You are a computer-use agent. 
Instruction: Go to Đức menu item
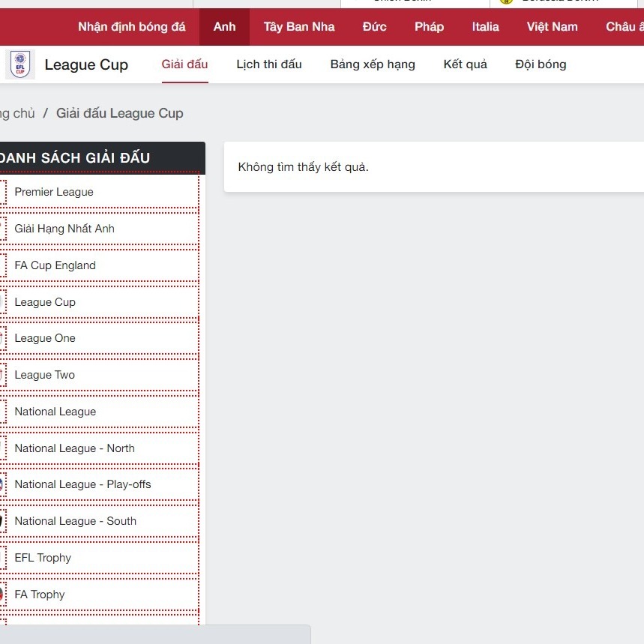pyautogui.click(x=374, y=27)
